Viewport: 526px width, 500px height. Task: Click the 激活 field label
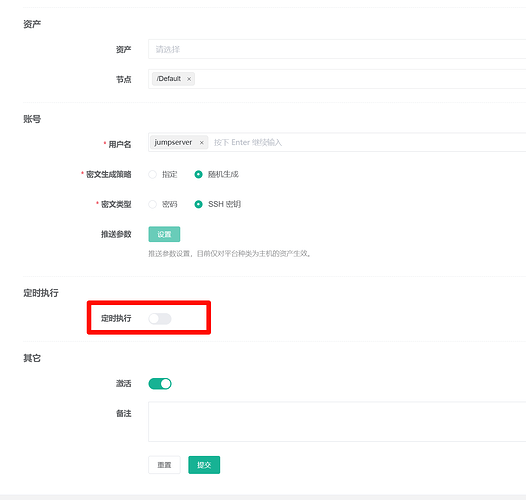click(123, 384)
